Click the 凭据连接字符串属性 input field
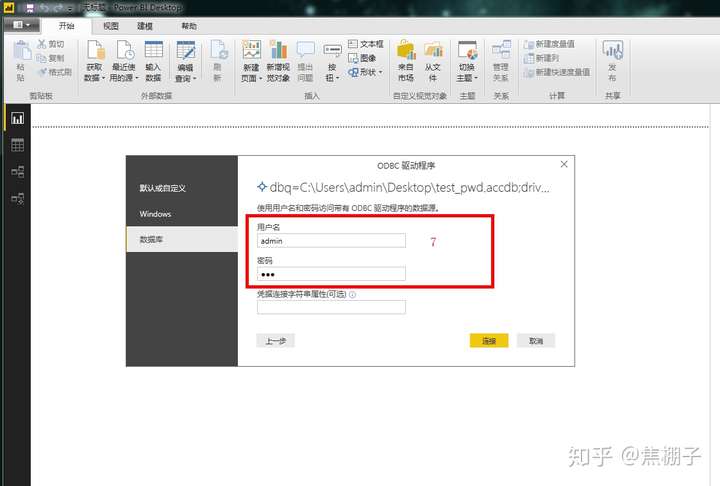This screenshot has height=486, width=720. tap(331, 307)
